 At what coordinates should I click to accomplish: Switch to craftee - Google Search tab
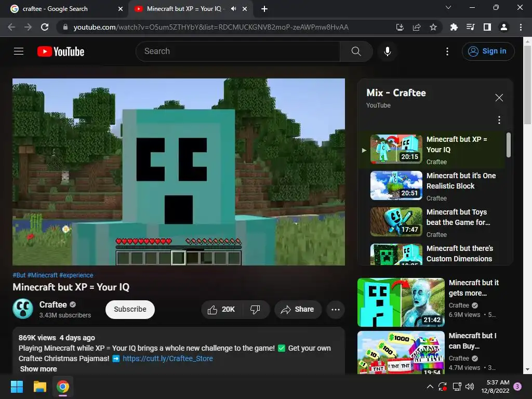coord(64,9)
